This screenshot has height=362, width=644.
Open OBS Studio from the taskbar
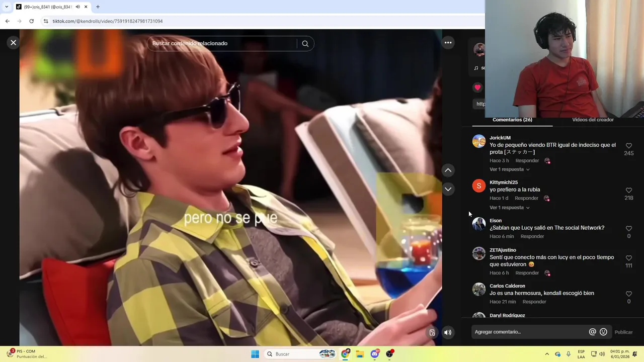pyautogui.click(x=389, y=354)
